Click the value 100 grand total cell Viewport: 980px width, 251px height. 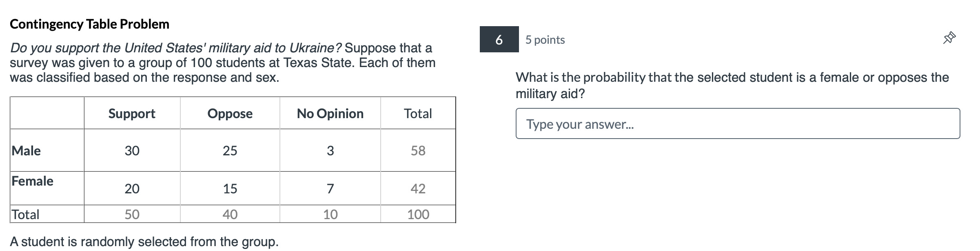[x=417, y=213]
